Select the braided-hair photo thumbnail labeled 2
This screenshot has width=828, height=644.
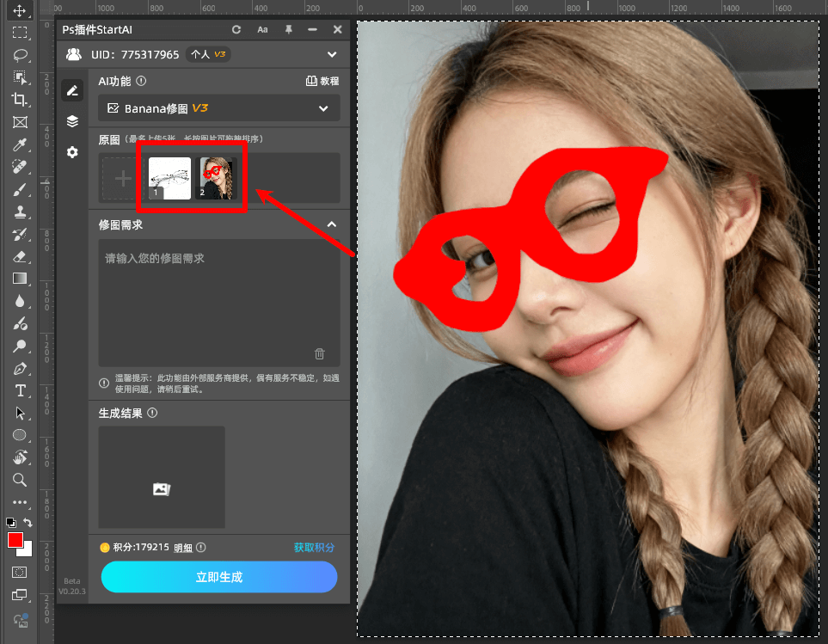[218, 176]
